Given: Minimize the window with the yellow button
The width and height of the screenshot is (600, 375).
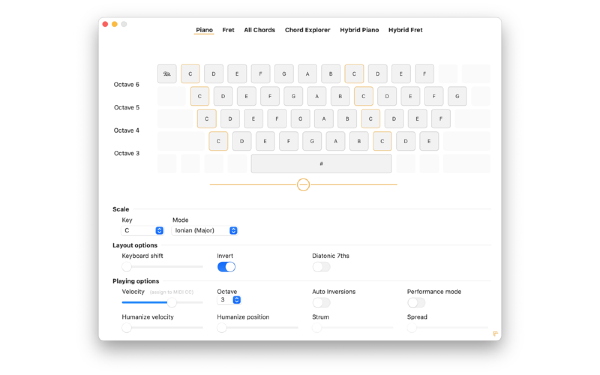Looking at the screenshot, I should (x=114, y=24).
